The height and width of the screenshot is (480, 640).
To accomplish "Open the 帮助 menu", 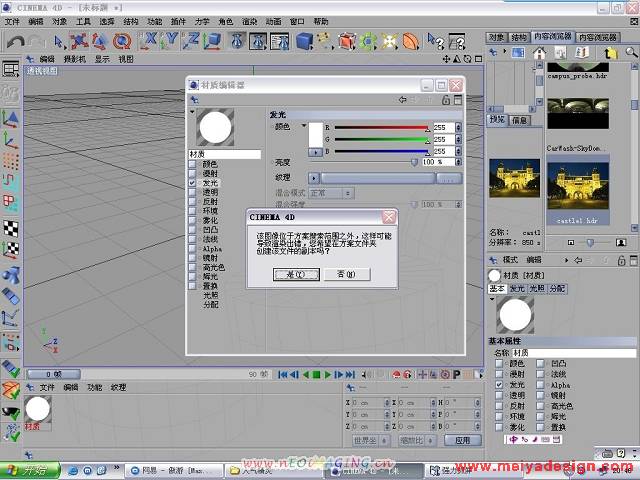I will coord(321,21).
